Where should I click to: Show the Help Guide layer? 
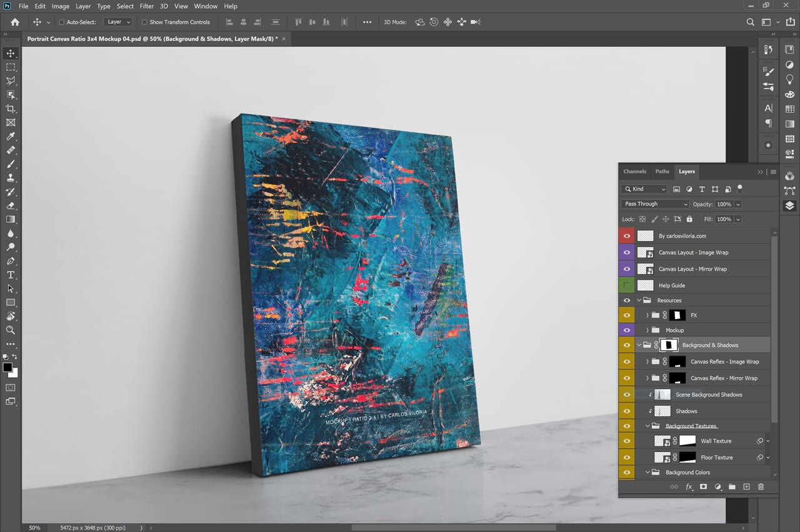627,285
